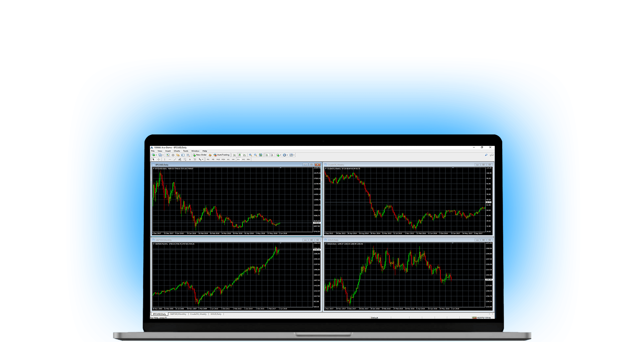The width and height of the screenshot is (644, 342).
Task: Zoom out the chart using magnifier minus
Action: click(x=255, y=155)
